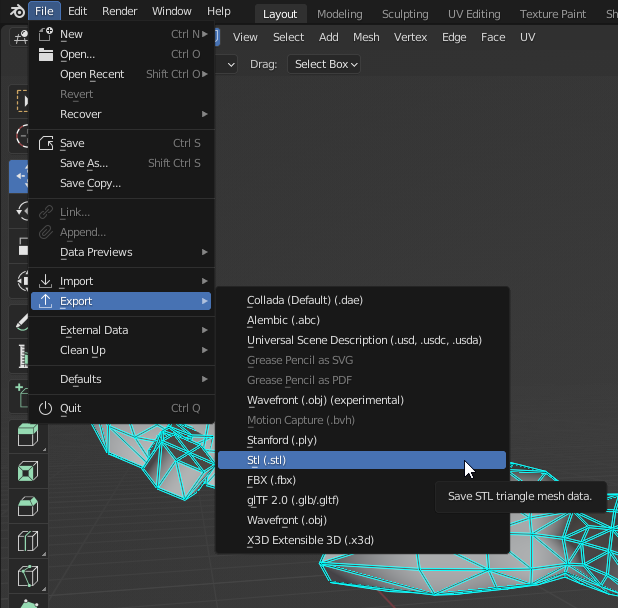
Task: Expand the Recover submenu
Action: coord(121,114)
